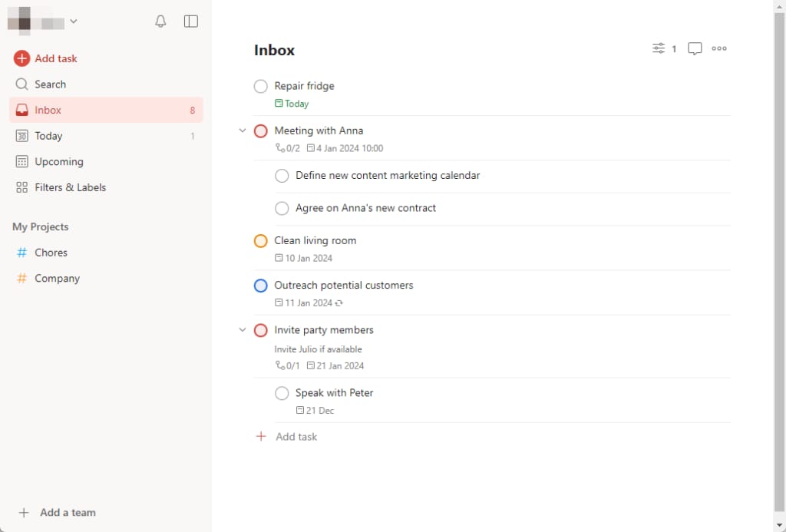786x532 pixels.
Task: Open Filters & Labels
Action: [x=70, y=187]
